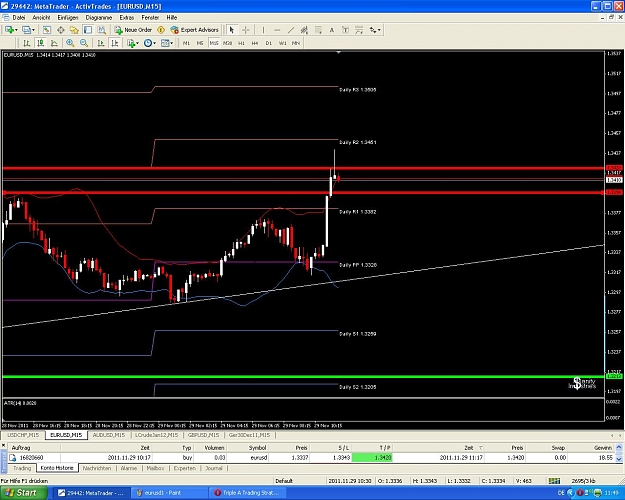Screen dimensions: 625x500
Task: Select the trendline drawing tool
Action: click(291, 30)
